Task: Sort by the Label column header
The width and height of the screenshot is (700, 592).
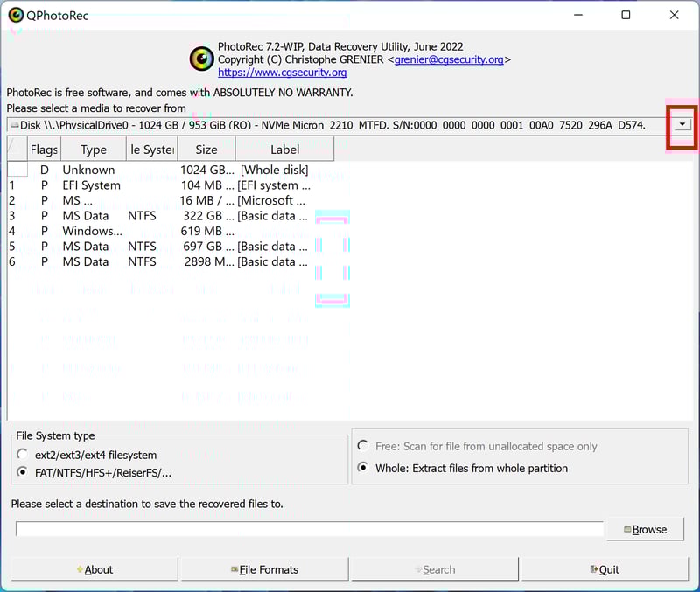Action: (285, 150)
